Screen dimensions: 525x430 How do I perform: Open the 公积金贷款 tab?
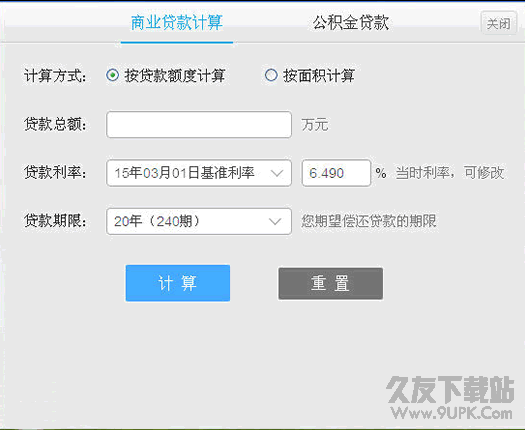(351, 23)
